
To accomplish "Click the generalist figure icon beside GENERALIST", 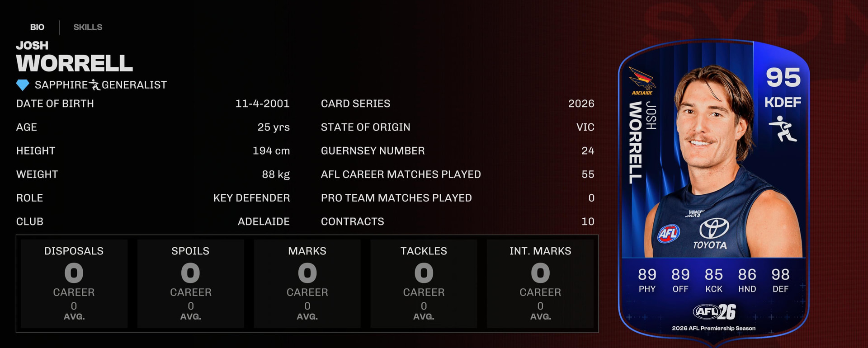I will (x=94, y=85).
